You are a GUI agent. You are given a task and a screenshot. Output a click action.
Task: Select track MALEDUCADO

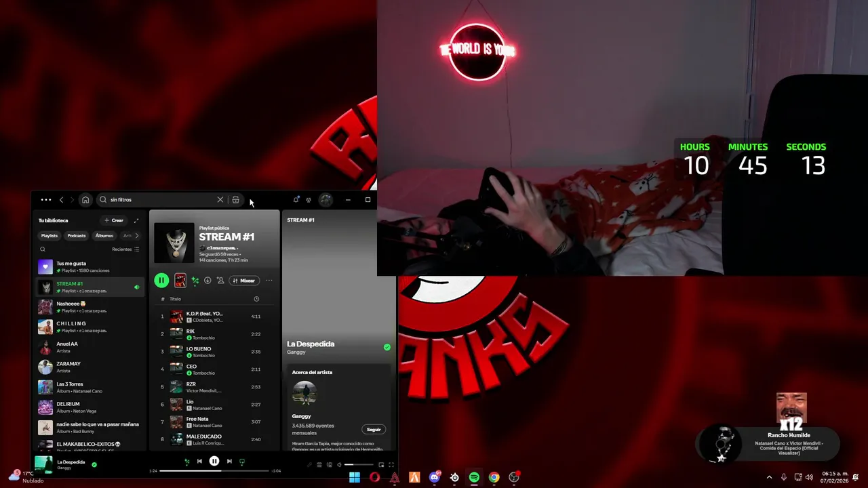click(213, 439)
